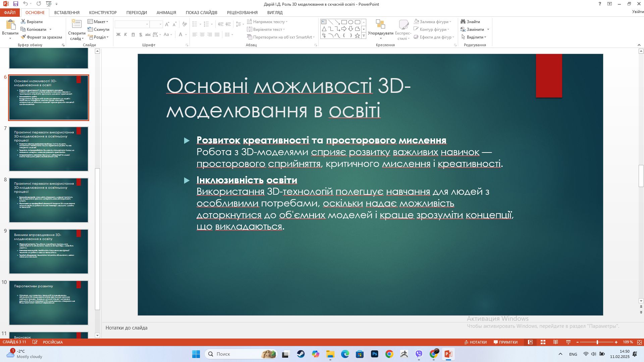Click the Замінити replace button
The width and height of the screenshot is (644, 362).
pos(472,29)
